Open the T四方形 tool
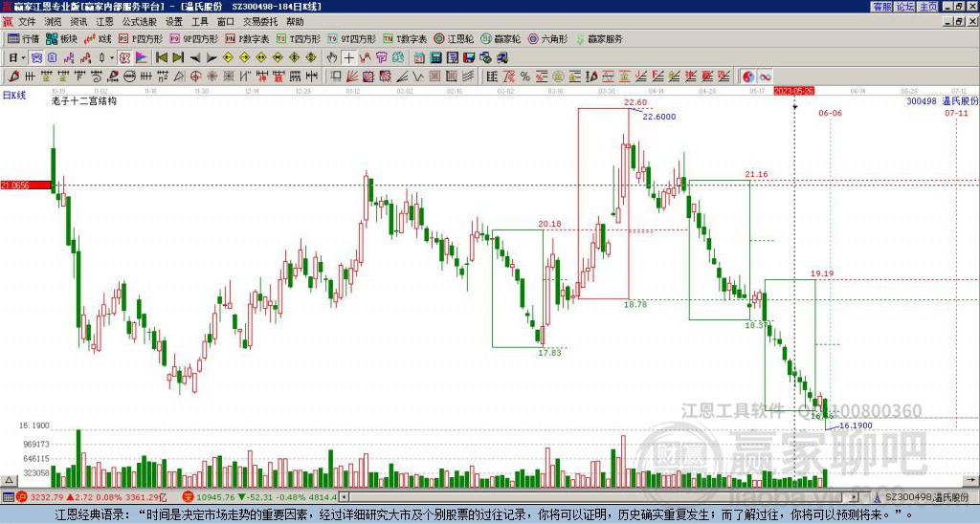The height and width of the screenshot is (524, 980). [x=299, y=38]
